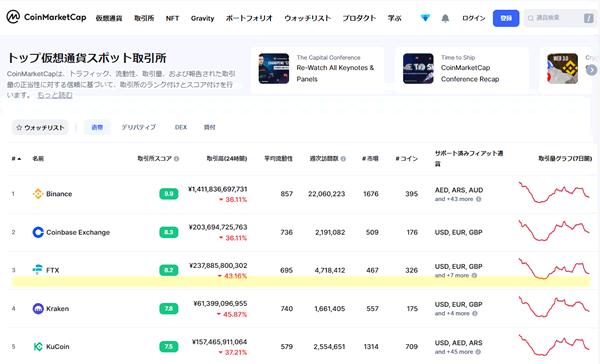
Task: Click info icon next to Kraken +4 more
Action: (474, 313)
